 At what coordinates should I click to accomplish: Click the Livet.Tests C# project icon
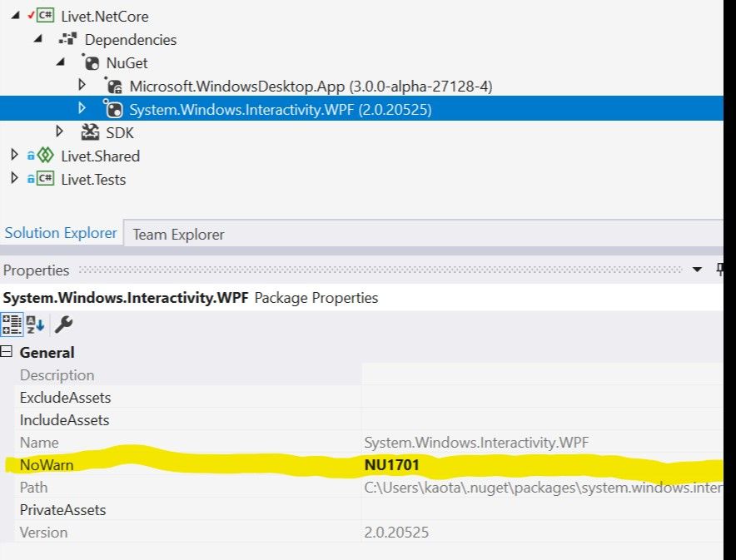(x=46, y=179)
